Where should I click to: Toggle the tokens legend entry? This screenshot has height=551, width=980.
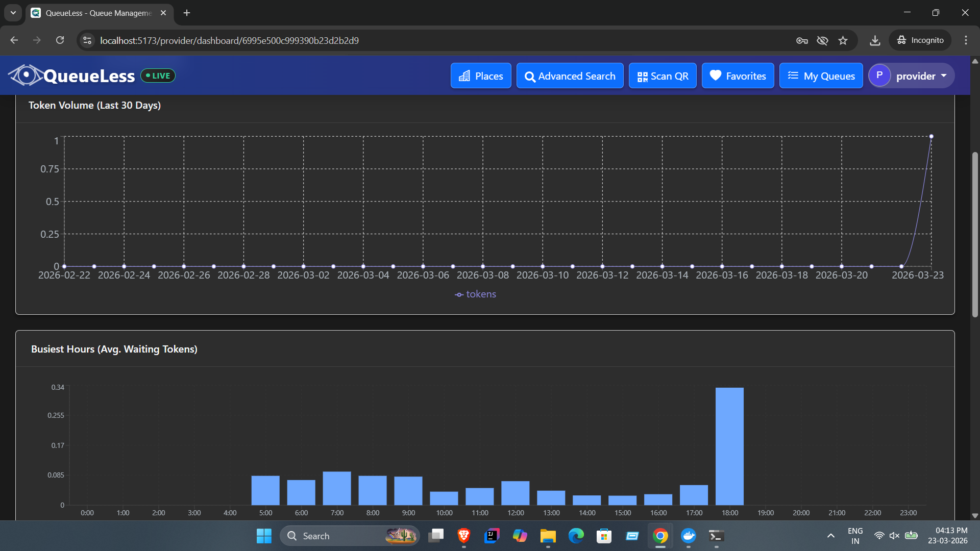(x=475, y=294)
